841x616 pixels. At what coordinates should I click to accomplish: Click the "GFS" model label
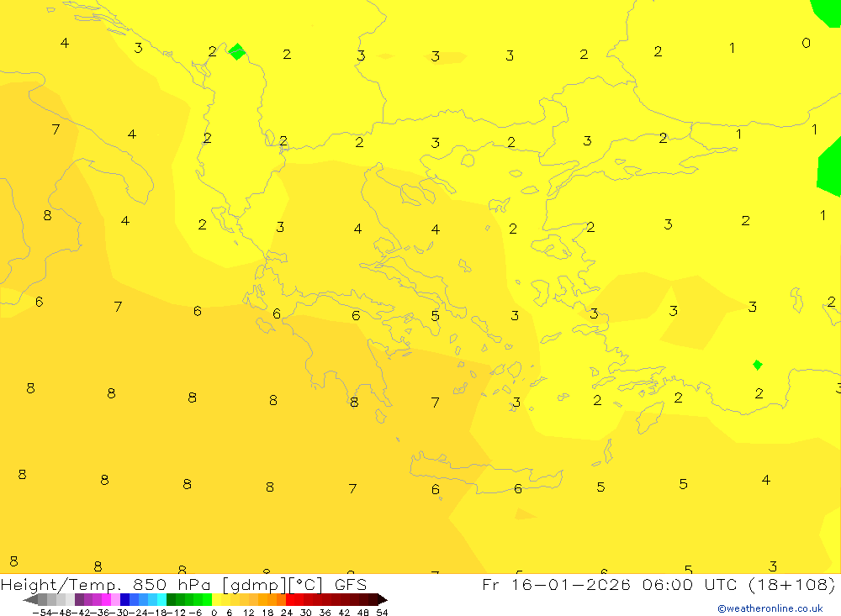click(x=351, y=585)
